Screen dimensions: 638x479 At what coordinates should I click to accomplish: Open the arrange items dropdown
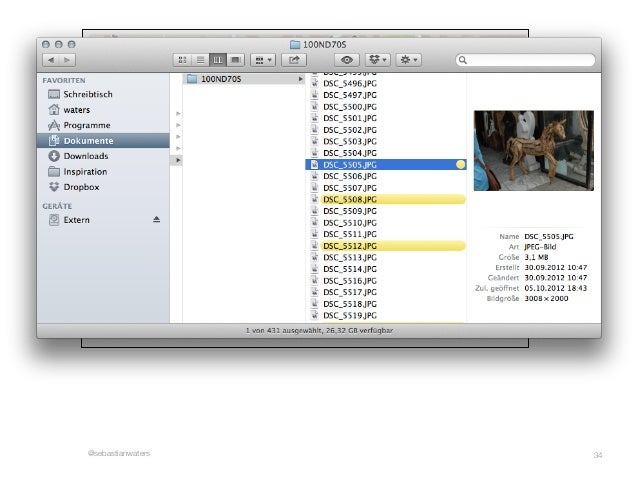click(x=263, y=60)
